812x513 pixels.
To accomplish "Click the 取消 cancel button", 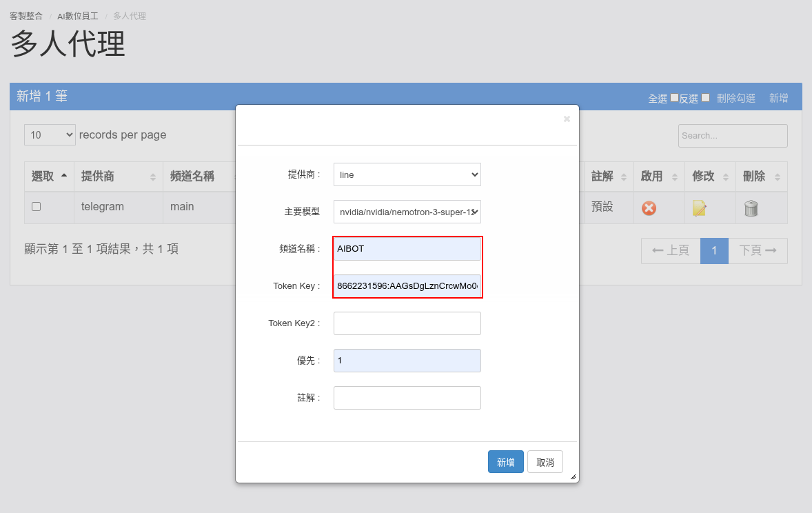I will [545, 462].
